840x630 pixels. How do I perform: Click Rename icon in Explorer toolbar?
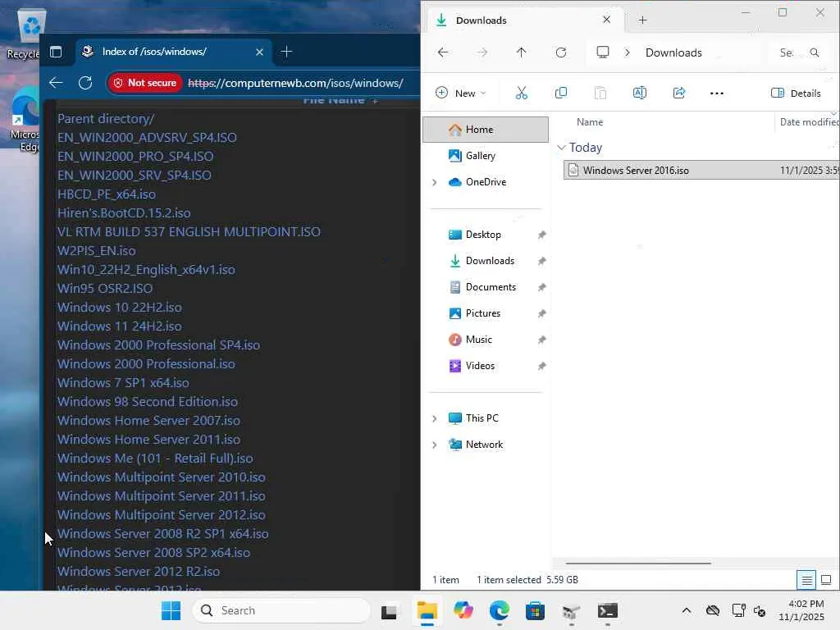(640, 94)
